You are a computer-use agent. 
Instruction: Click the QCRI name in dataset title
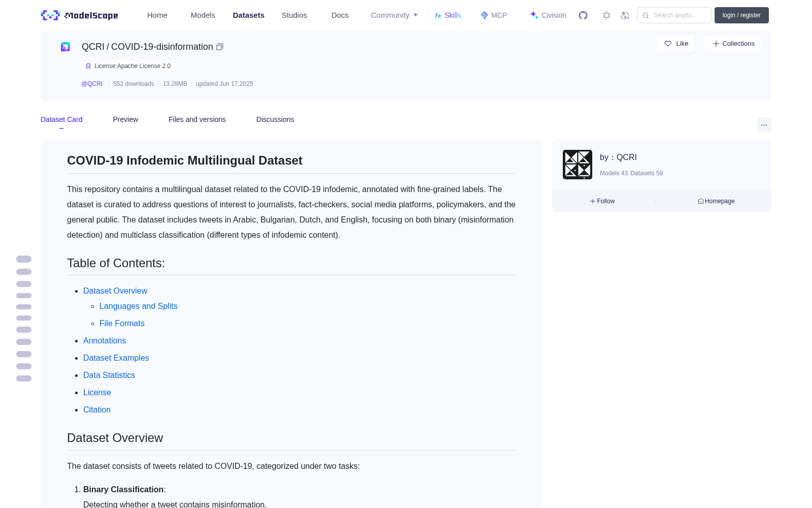[93, 47]
